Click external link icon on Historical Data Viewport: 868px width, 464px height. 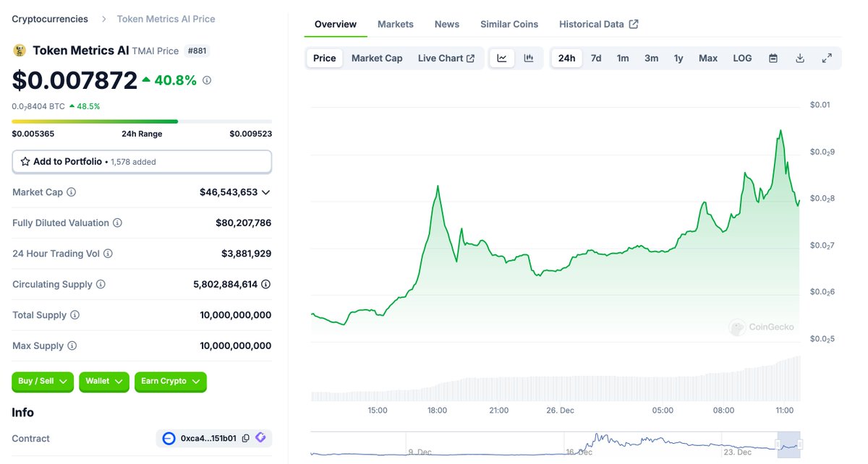pos(634,24)
